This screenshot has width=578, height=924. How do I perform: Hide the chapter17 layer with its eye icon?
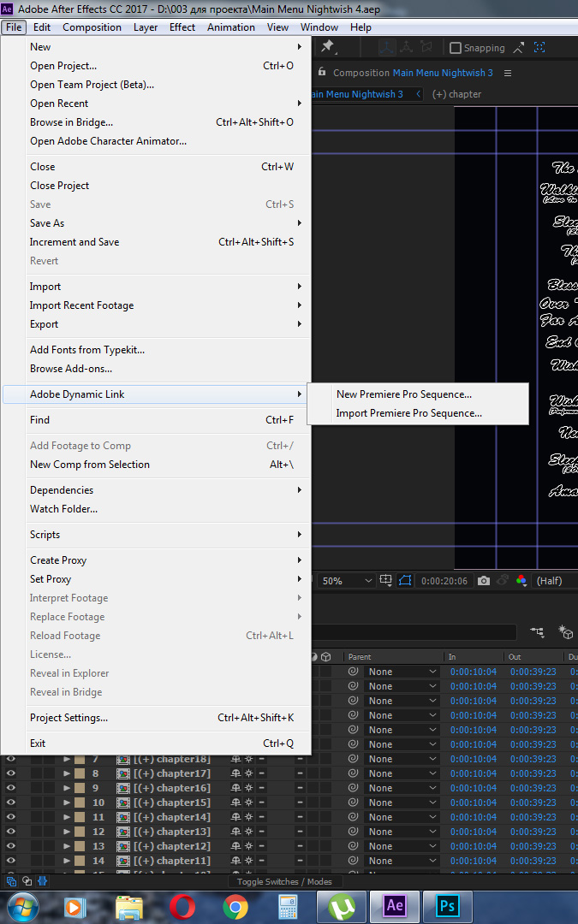coord(11,773)
